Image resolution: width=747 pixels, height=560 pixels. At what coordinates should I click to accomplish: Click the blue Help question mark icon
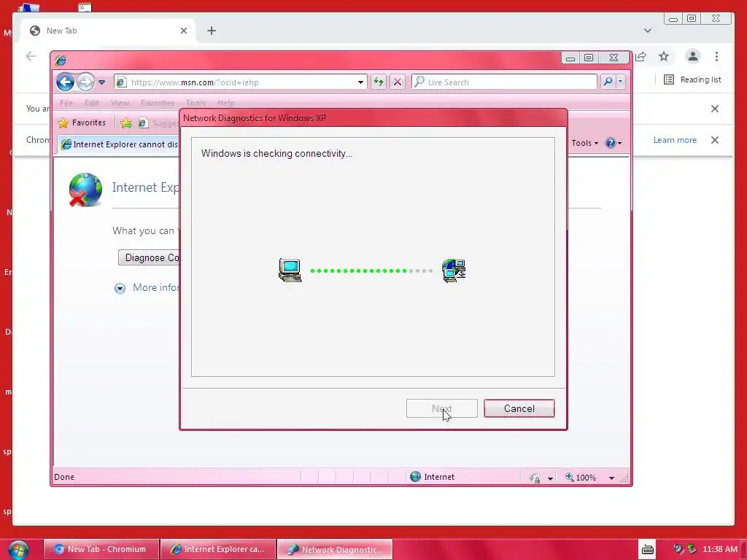(x=611, y=143)
